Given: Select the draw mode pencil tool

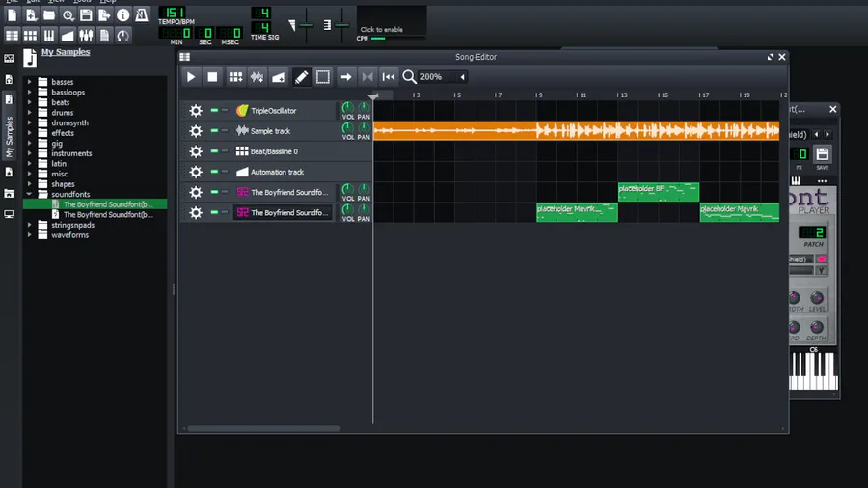Looking at the screenshot, I should (x=301, y=77).
